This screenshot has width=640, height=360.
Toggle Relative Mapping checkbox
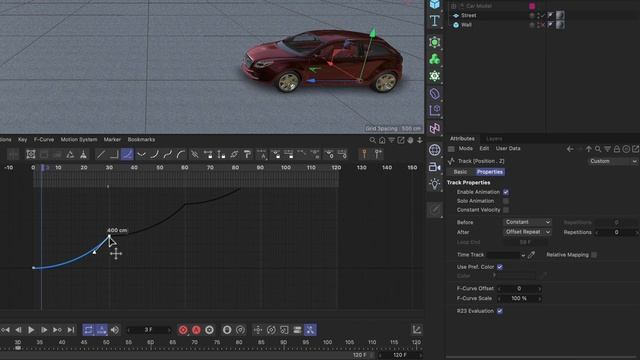coord(594,255)
